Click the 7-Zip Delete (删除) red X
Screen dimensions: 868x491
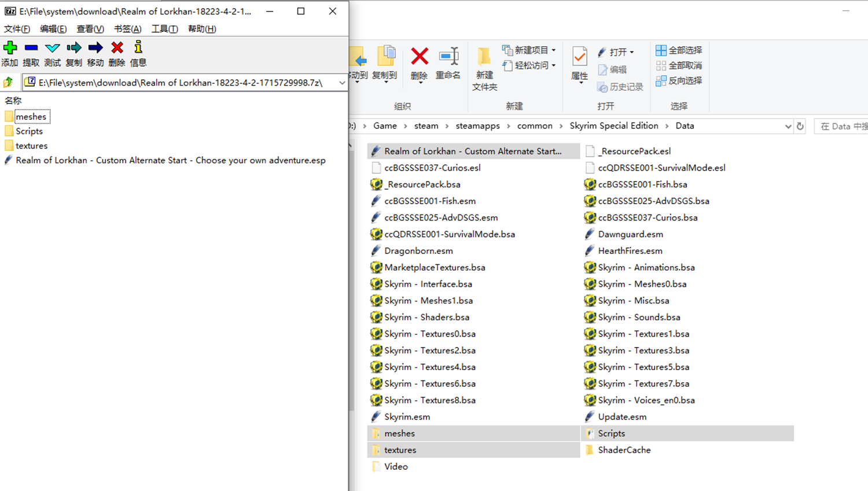[x=117, y=48]
